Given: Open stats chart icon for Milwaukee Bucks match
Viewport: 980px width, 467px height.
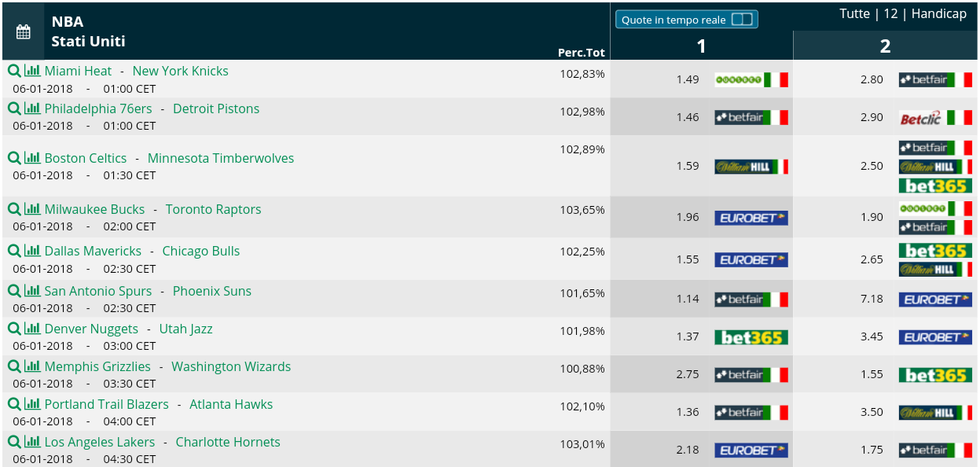Looking at the screenshot, I should tap(32, 208).
